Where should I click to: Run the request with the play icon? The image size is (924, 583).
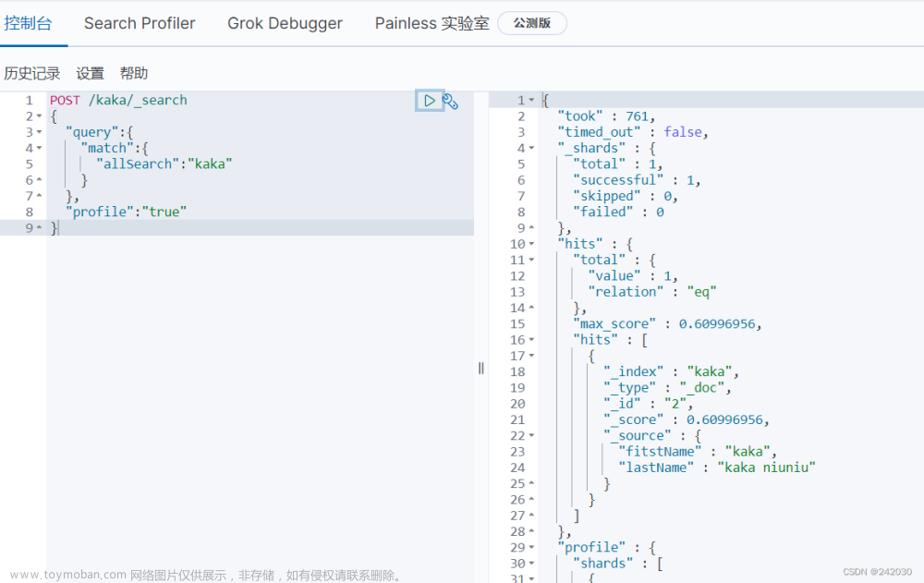coord(430,101)
